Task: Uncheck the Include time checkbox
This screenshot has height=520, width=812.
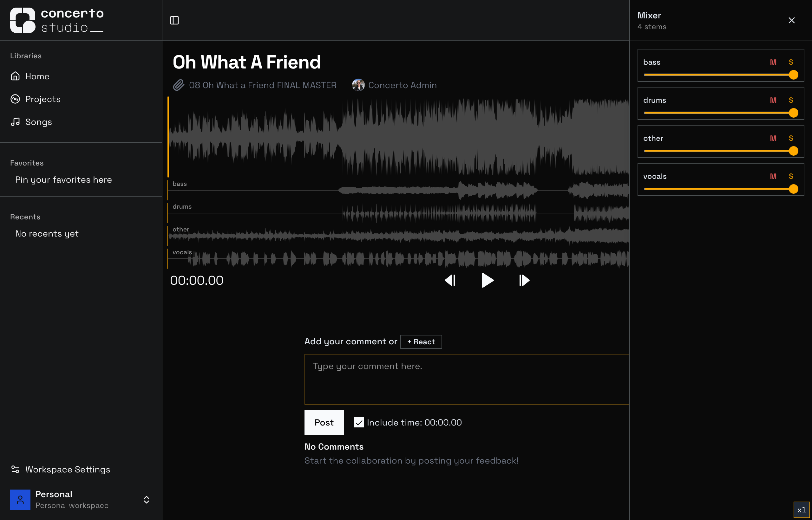Action: (x=359, y=422)
